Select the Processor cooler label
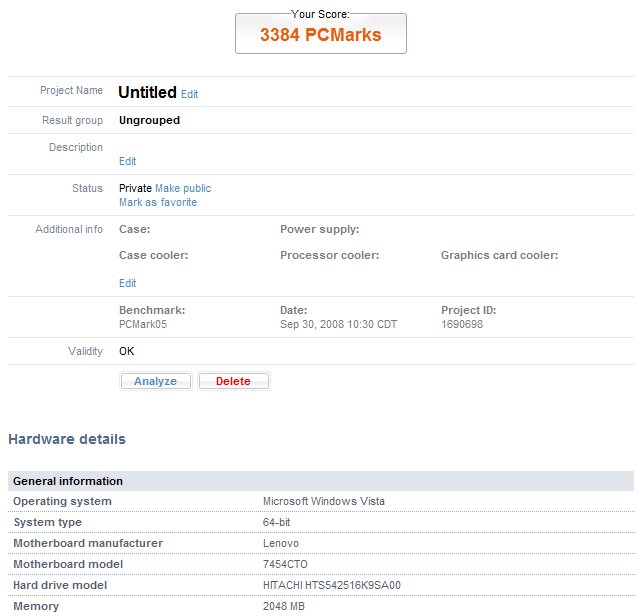The width and height of the screenshot is (637, 616). click(x=329, y=255)
